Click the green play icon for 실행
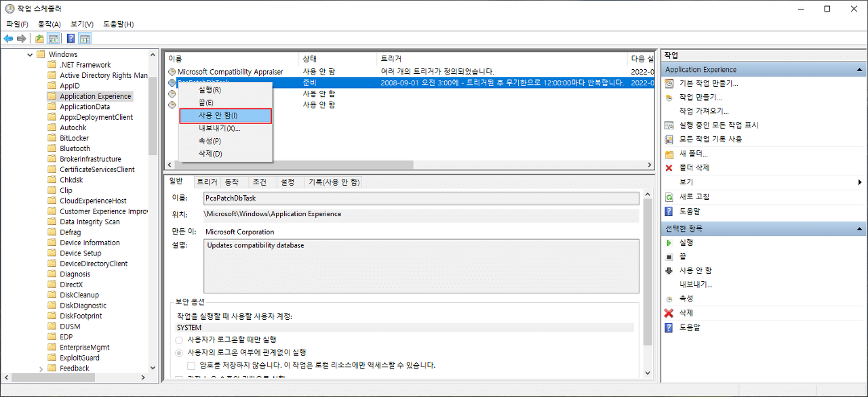 [669, 243]
